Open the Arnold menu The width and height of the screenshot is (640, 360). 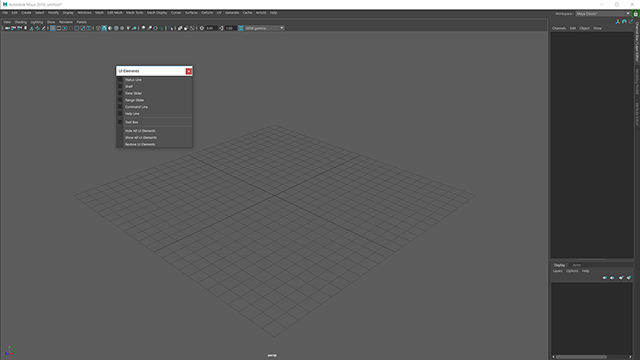(x=261, y=13)
